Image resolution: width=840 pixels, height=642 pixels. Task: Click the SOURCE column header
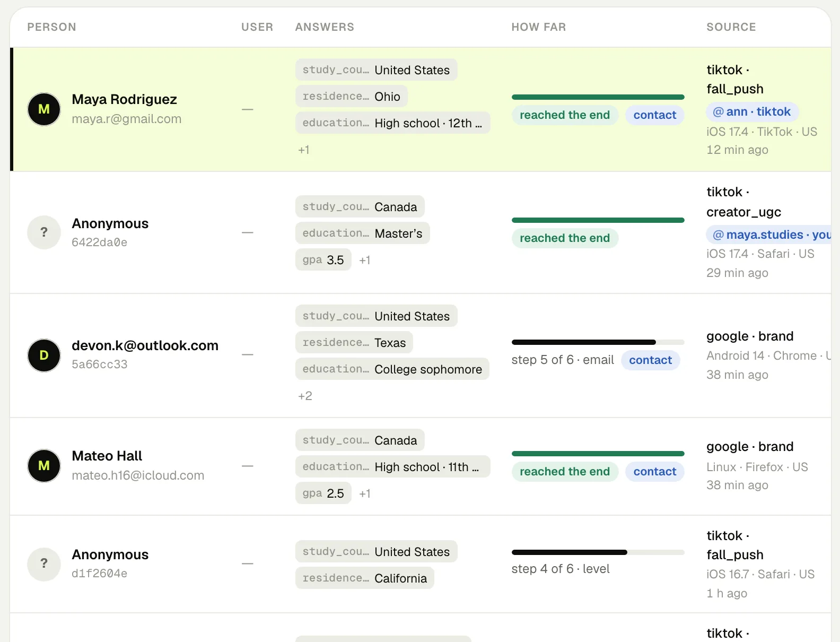[731, 27]
